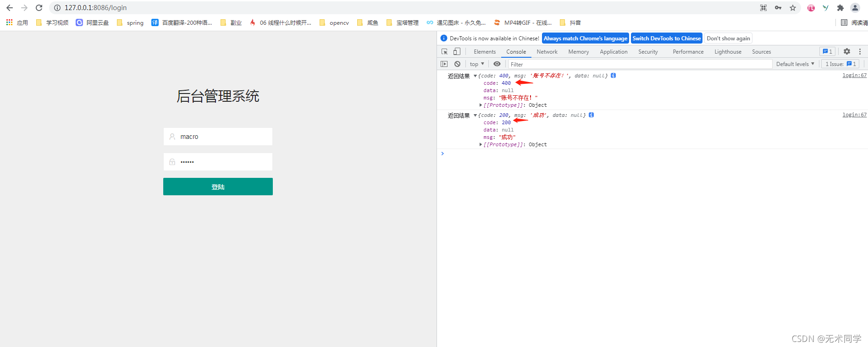Viewport: 868px width, 347px height.
Task: Open QR code icon in address bar
Action: 763,8
